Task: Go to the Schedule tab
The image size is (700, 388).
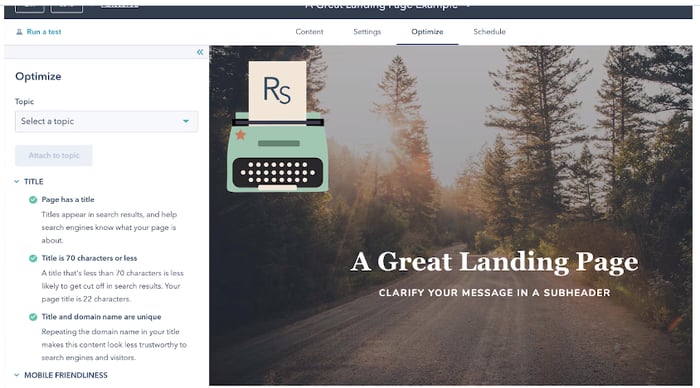Action: pos(489,32)
